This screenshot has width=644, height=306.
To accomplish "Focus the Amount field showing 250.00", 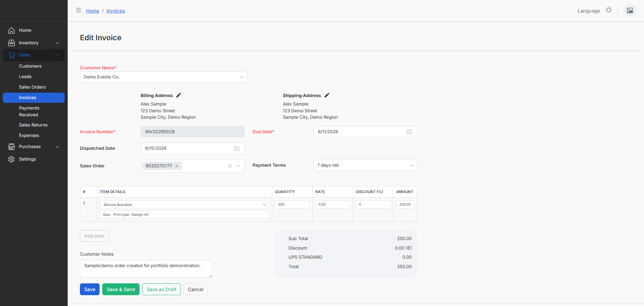I will pos(405,205).
